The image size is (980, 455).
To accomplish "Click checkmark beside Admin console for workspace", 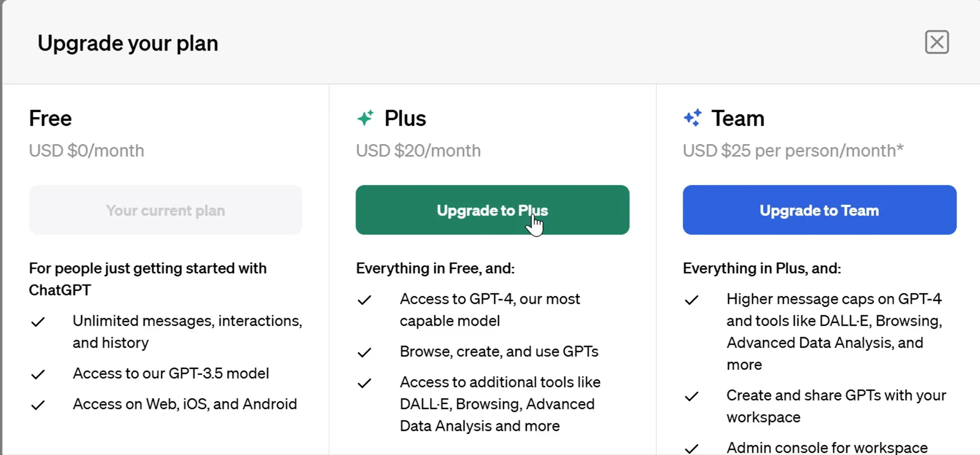I will [x=691, y=449].
